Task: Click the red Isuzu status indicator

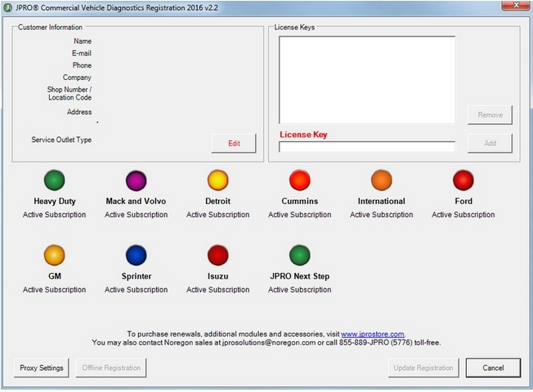Action: tap(218, 255)
